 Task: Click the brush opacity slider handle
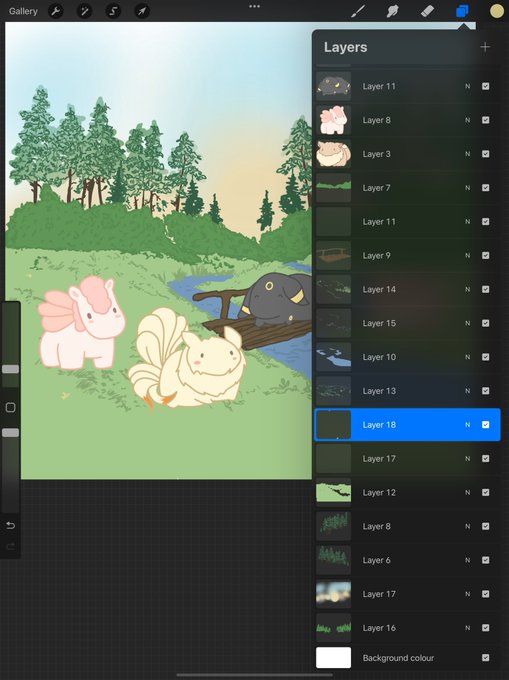[10, 433]
